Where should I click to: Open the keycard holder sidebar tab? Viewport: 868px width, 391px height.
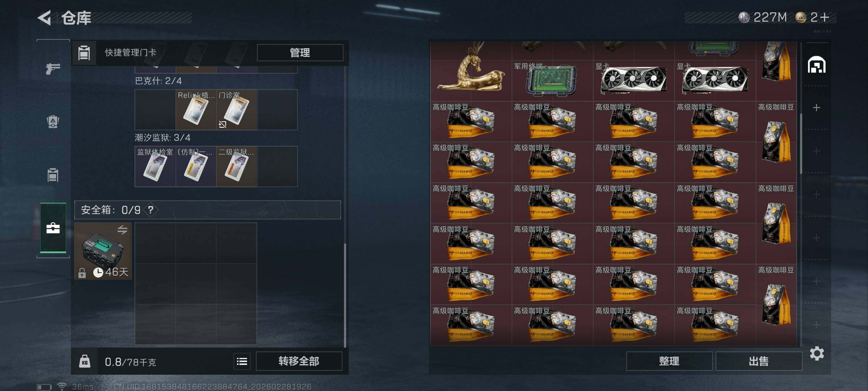[x=53, y=175]
